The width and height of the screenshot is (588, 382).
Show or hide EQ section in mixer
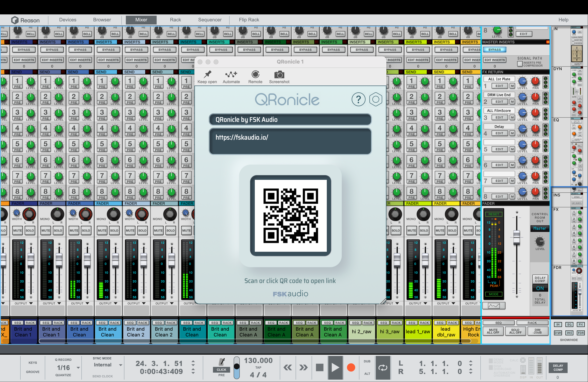[x=569, y=324]
